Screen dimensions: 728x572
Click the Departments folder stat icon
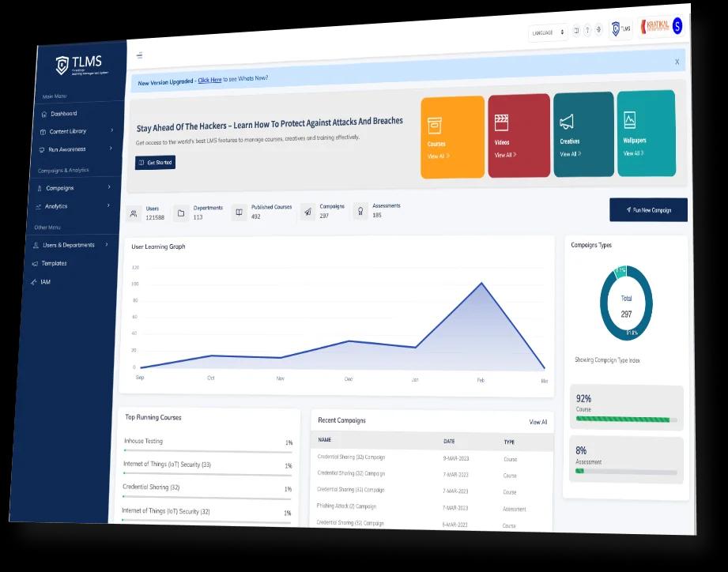[181, 213]
